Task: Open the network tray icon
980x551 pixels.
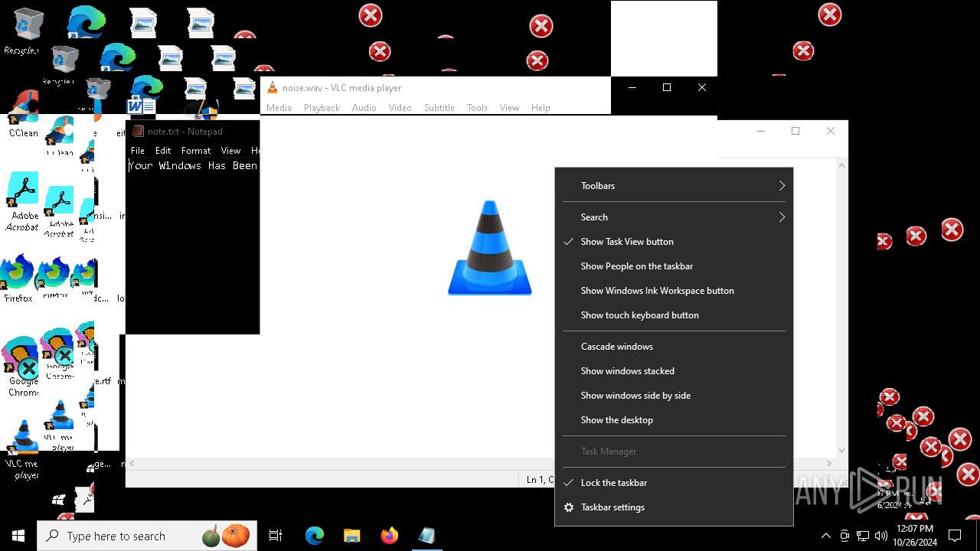Action: point(863,536)
